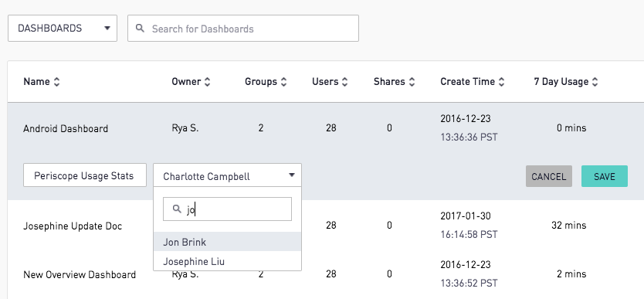
Task: Sort by Users column arrows
Action: (x=344, y=82)
